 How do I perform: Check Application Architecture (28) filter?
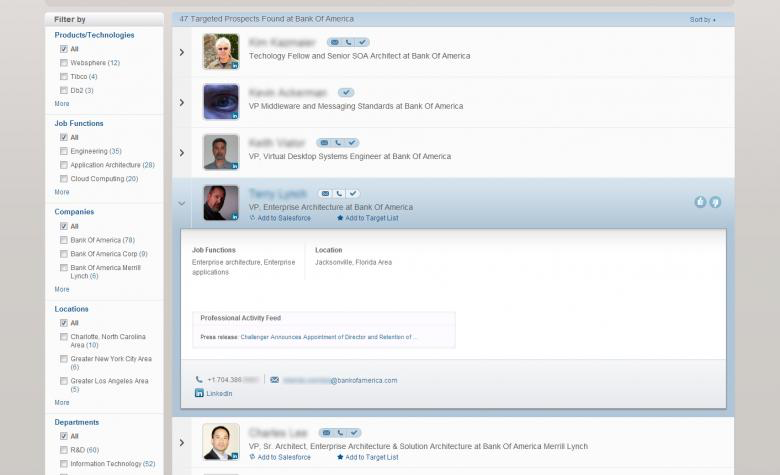click(64, 165)
